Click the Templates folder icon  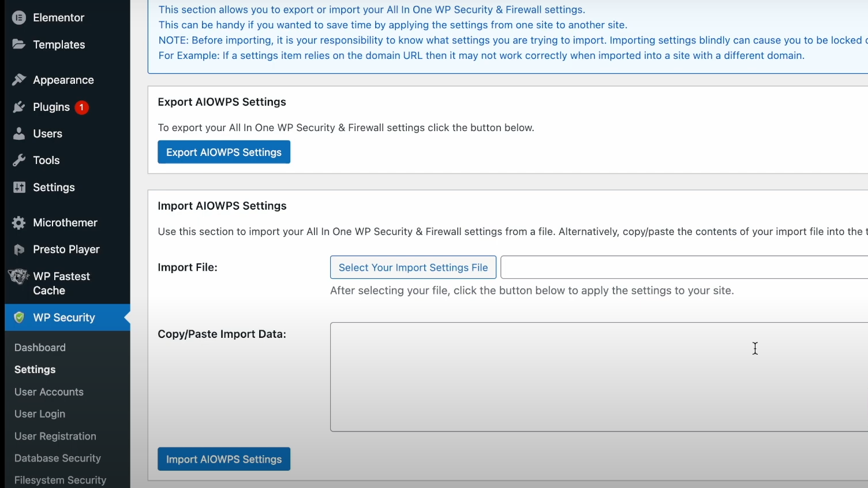(19, 44)
